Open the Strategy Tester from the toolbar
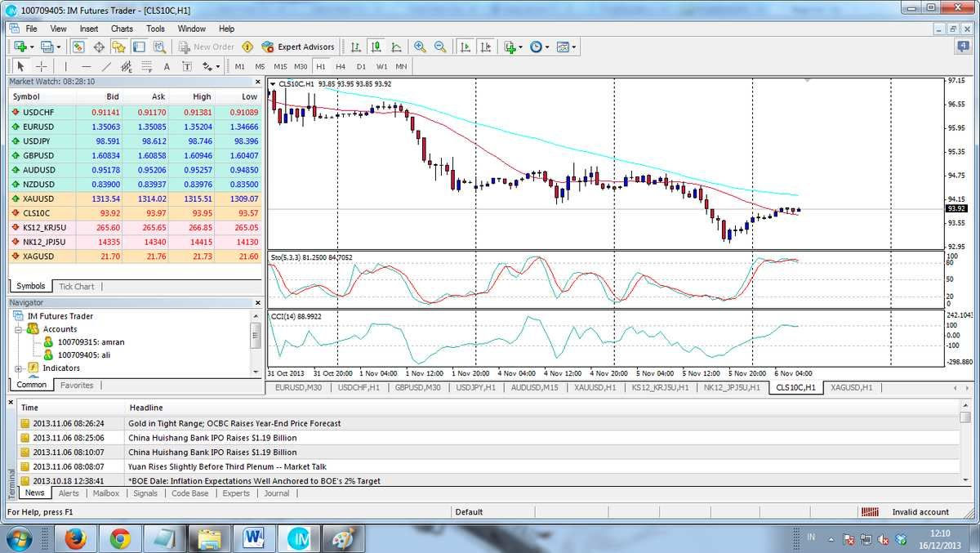 [x=159, y=47]
